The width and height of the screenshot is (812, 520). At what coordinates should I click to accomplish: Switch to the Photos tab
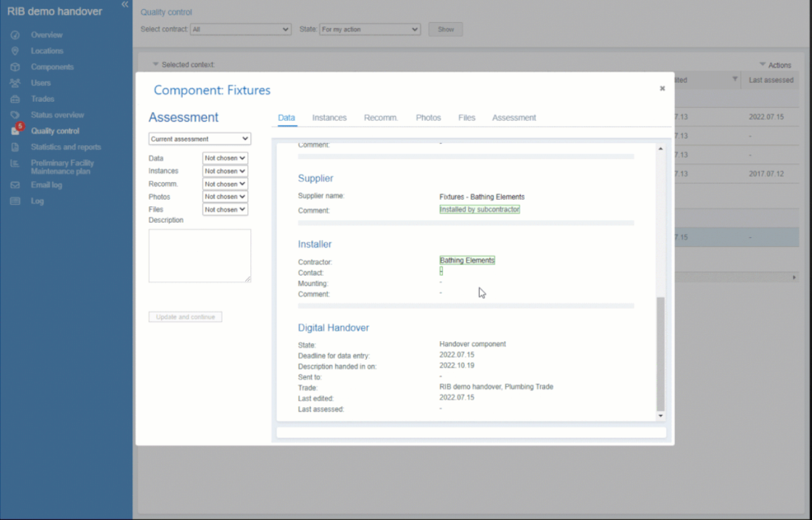[428, 118]
